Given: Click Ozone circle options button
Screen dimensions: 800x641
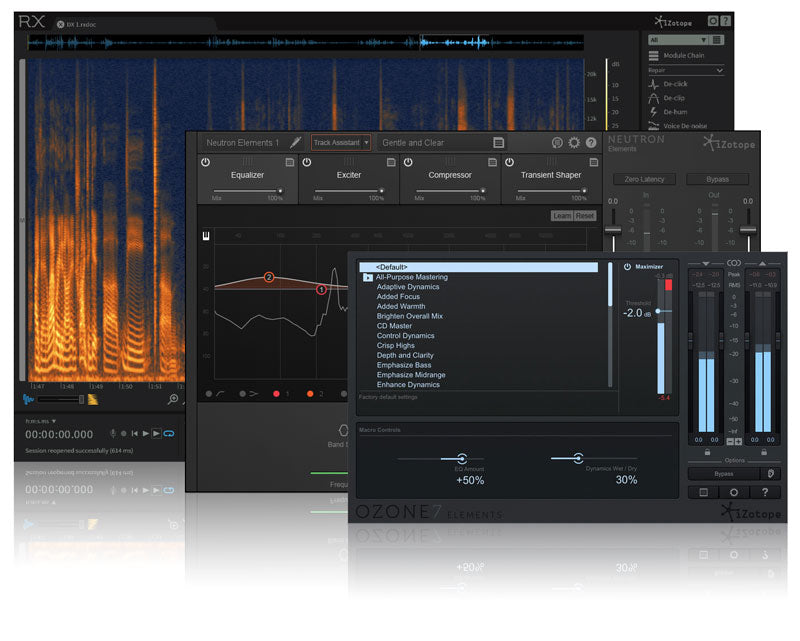Looking at the screenshot, I should tap(734, 492).
